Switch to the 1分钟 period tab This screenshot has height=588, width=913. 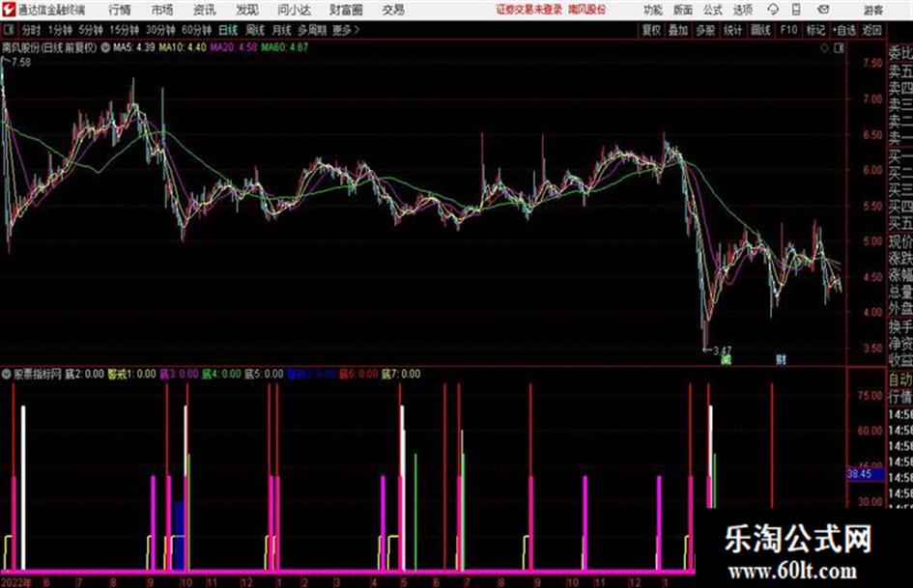coord(60,30)
